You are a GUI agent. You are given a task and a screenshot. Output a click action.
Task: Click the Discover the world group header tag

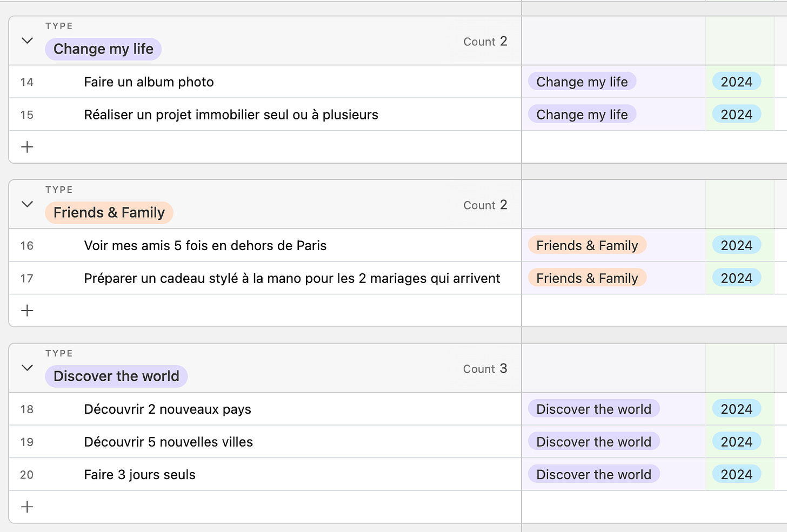(116, 376)
